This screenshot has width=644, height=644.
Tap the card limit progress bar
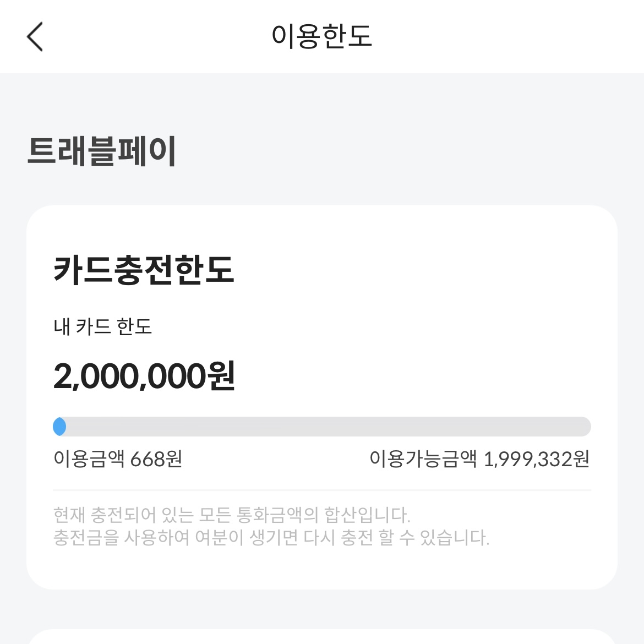tap(322, 427)
